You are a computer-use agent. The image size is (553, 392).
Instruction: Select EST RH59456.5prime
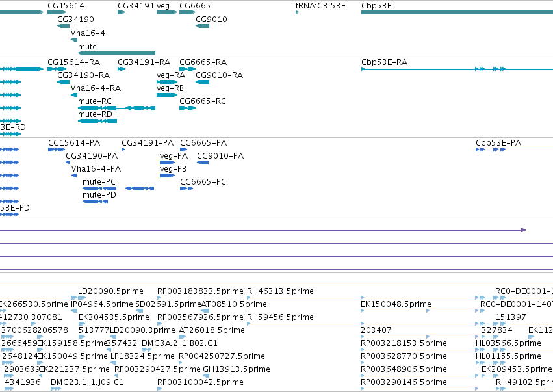280,317
